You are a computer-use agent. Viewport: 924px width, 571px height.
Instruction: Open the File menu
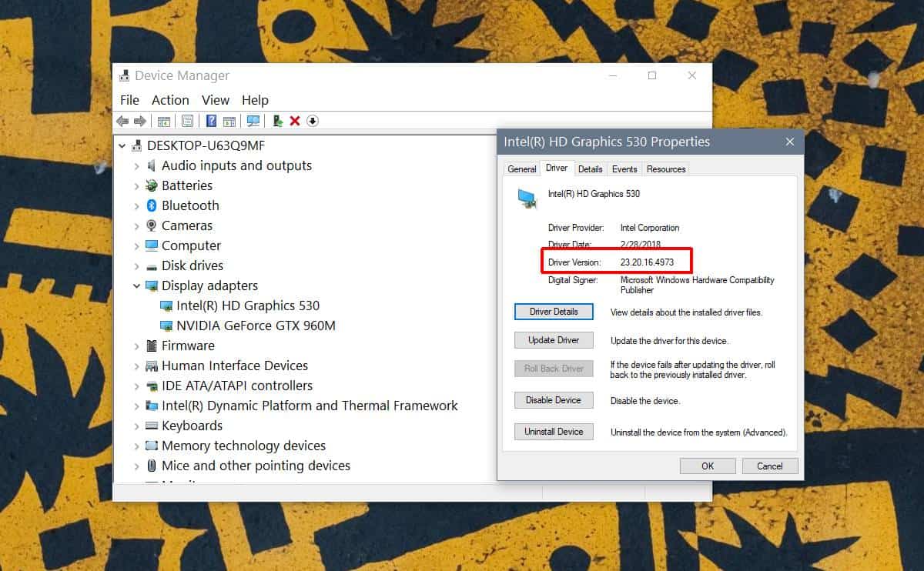130,100
